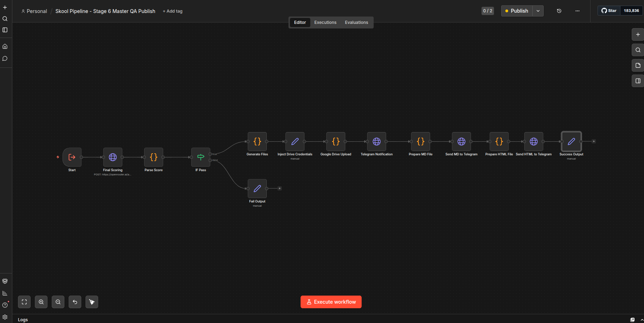Screen dimensions: 644x323
Task: Open the Fail Output code node
Action: pos(257,189)
